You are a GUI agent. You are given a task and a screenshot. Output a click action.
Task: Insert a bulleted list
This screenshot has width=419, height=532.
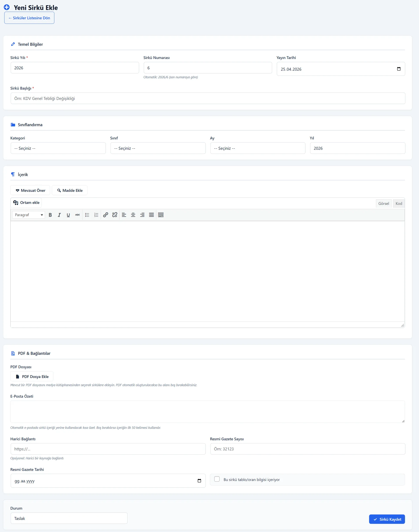pyautogui.click(x=87, y=215)
